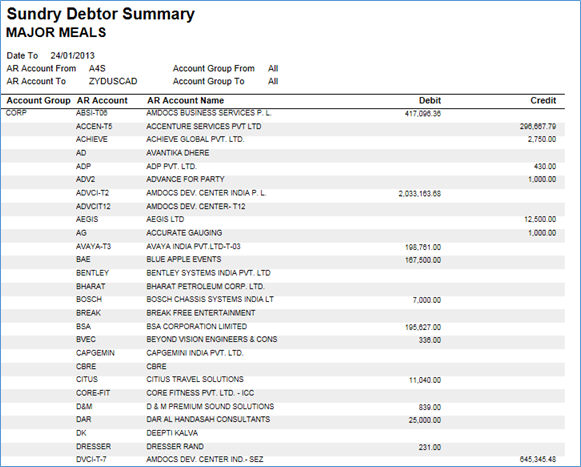Screen dimensions: 581x467
Task: Click the Debit column header
Action: click(x=430, y=100)
